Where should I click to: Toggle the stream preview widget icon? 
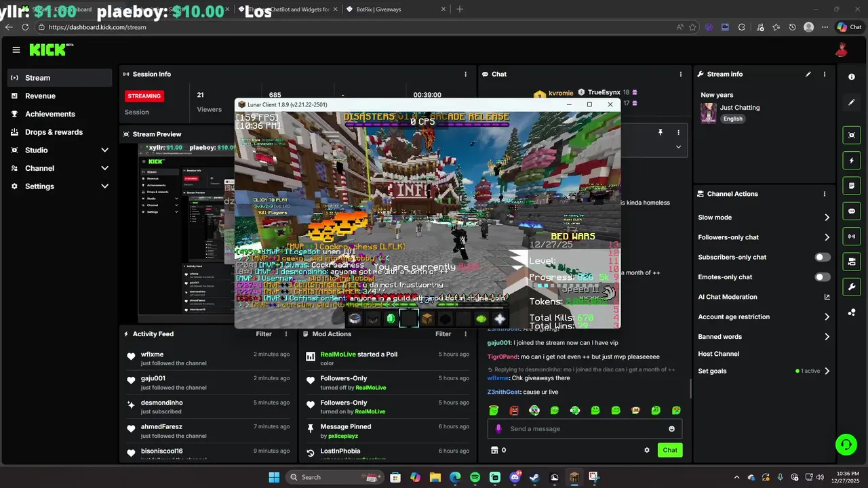[852, 135]
